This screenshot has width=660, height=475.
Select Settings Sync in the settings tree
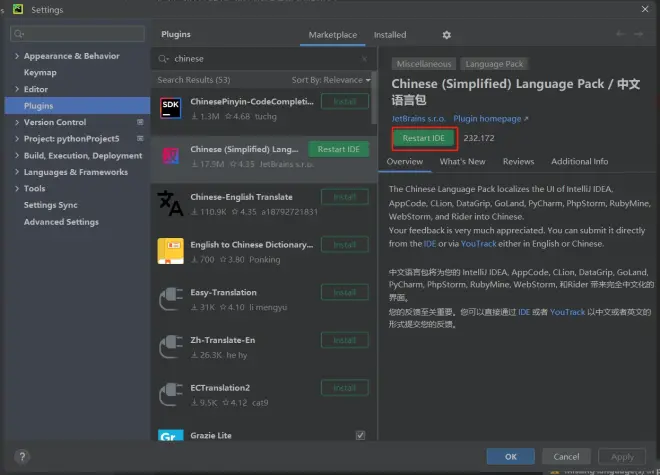click(51, 205)
